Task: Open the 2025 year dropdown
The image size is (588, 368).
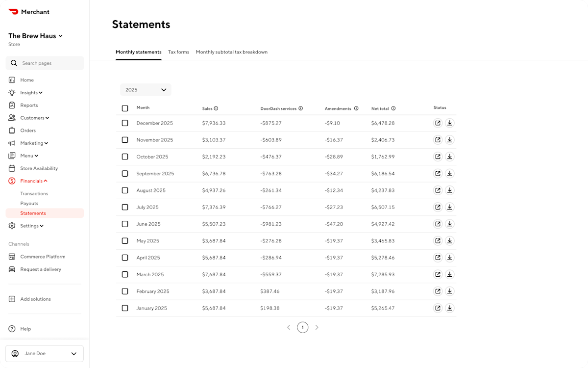Action: [x=146, y=90]
